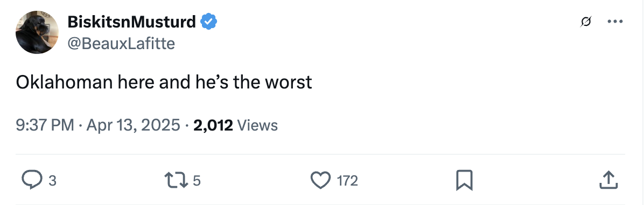This screenshot has width=644, height=205.
Task: Open BiskitsnMusturd display name profile link
Action: pos(131,22)
